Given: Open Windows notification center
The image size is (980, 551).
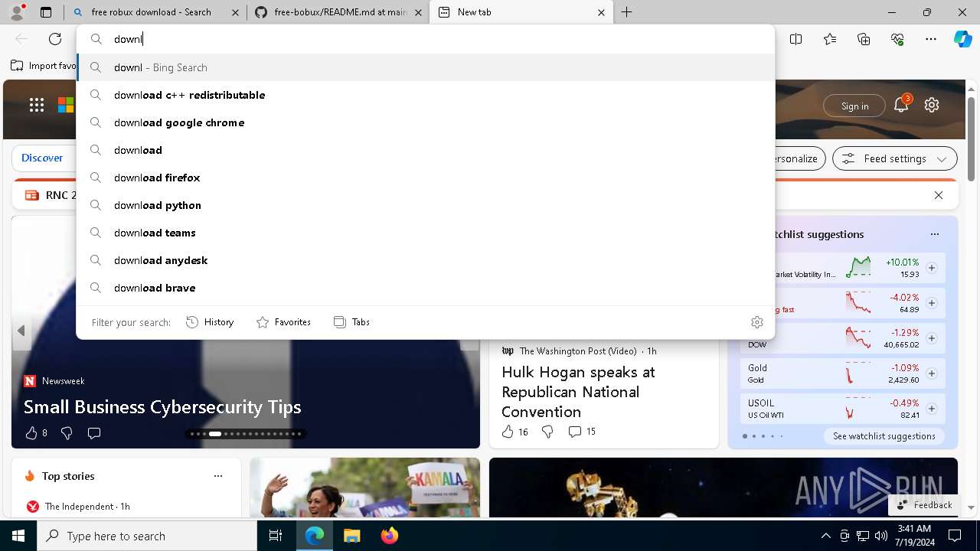Looking at the screenshot, I should [x=955, y=536].
